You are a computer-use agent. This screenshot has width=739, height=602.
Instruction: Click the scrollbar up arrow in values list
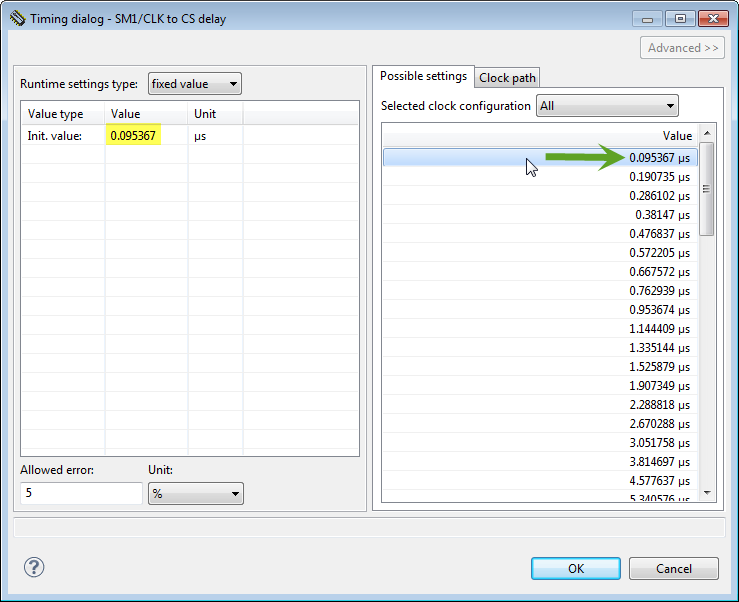[707, 133]
